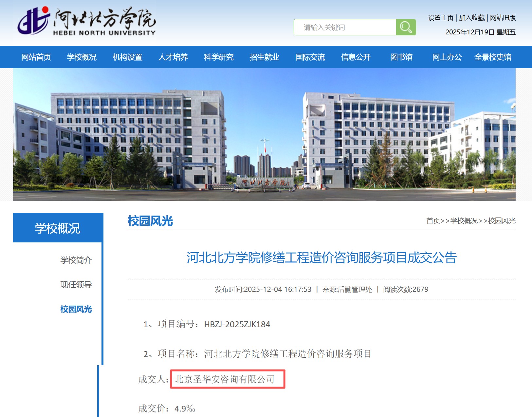Screen dimensions: 532x417
Task: Open the 学校概况 navigation menu
Action: tap(82, 57)
